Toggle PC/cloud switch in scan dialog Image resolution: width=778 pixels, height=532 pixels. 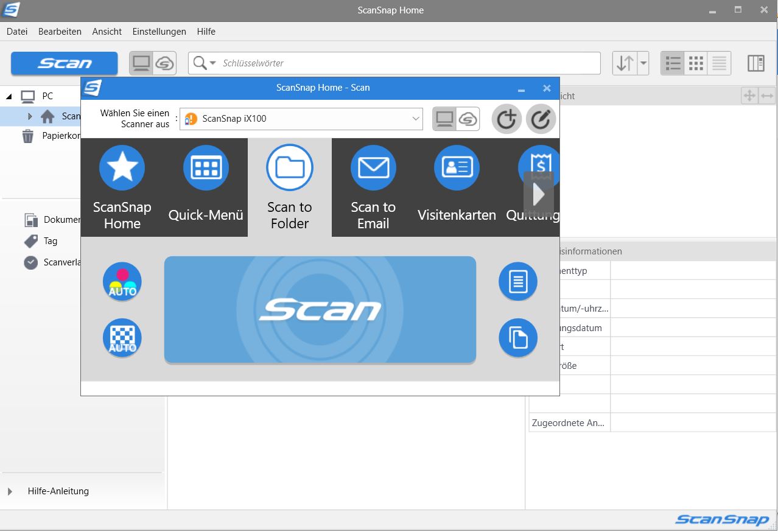pyautogui.click(x=456, y=119)
